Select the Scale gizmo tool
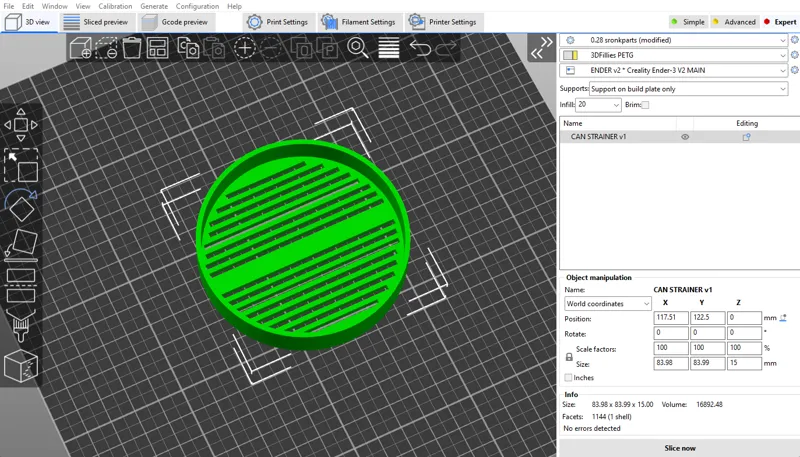This screenshot has width=800, height=457. (x=21, y=165)
